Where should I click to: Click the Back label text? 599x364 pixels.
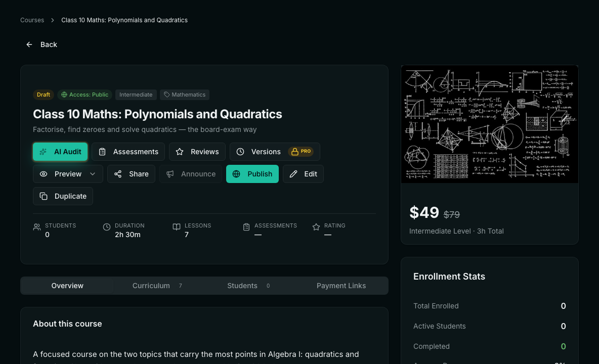point(49,44)
